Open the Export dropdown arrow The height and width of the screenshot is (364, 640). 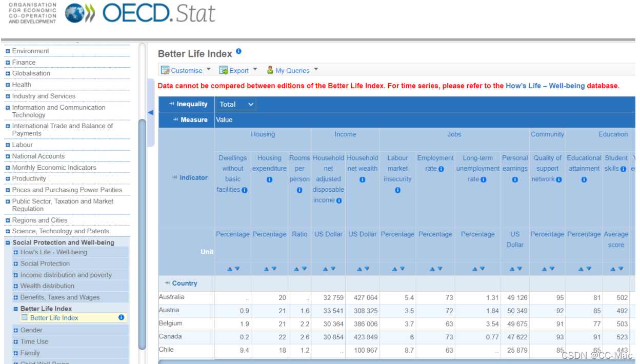coord(255,70)
